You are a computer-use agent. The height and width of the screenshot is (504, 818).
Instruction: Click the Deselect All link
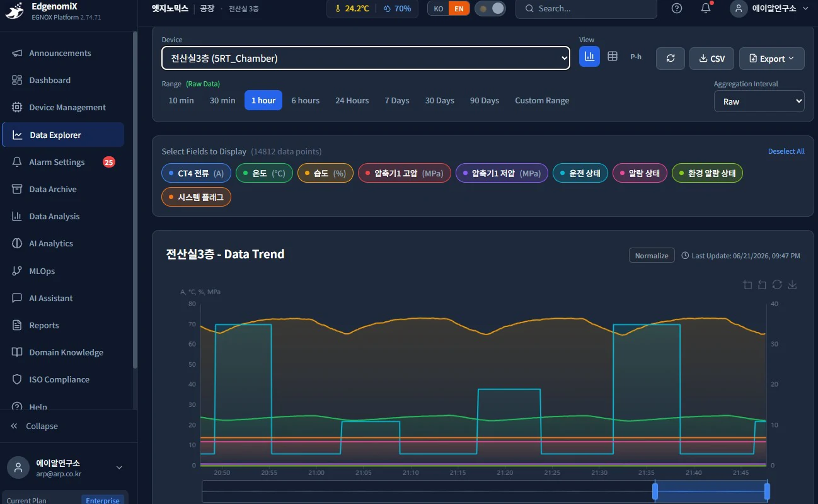(x=786, y=152)
